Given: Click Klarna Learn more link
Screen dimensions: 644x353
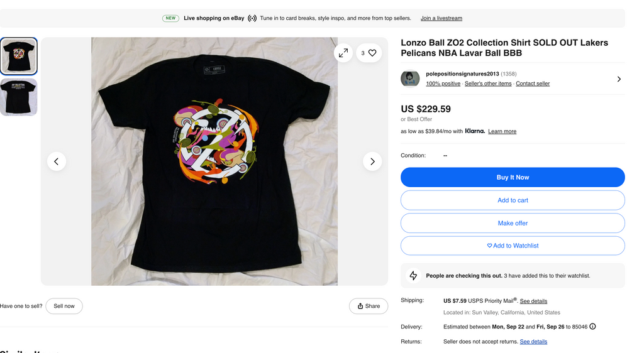Looking at the screenshot, I should (502, 131).
